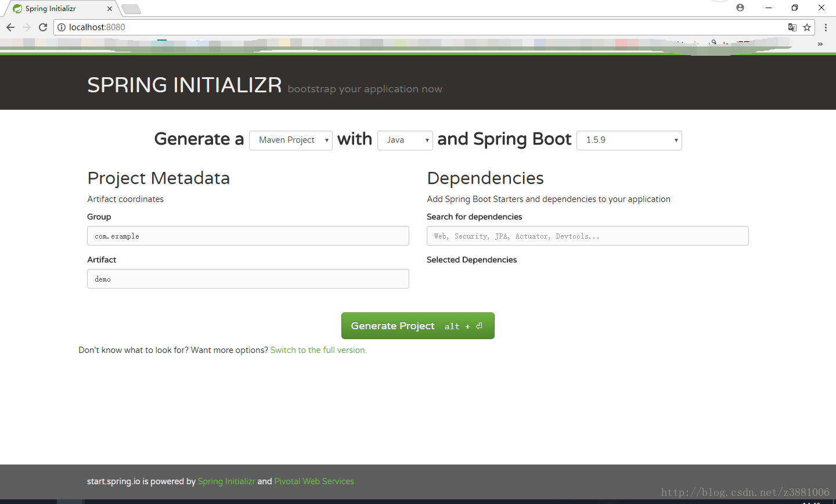Focus the Group input field
Image resolution: width=836 pixels, height=504 pixels.
(x=248, y=236)
